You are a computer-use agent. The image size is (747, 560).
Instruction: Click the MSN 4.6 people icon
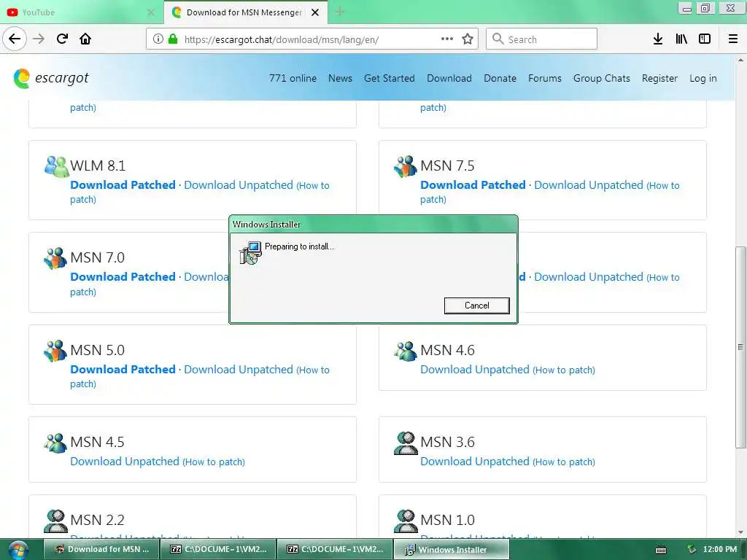406,351
